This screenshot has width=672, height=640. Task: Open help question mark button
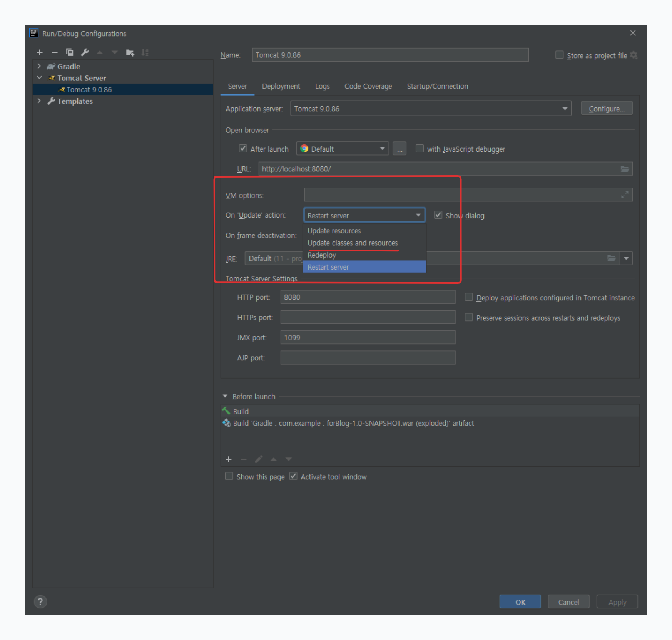click(x=40, y=601)
